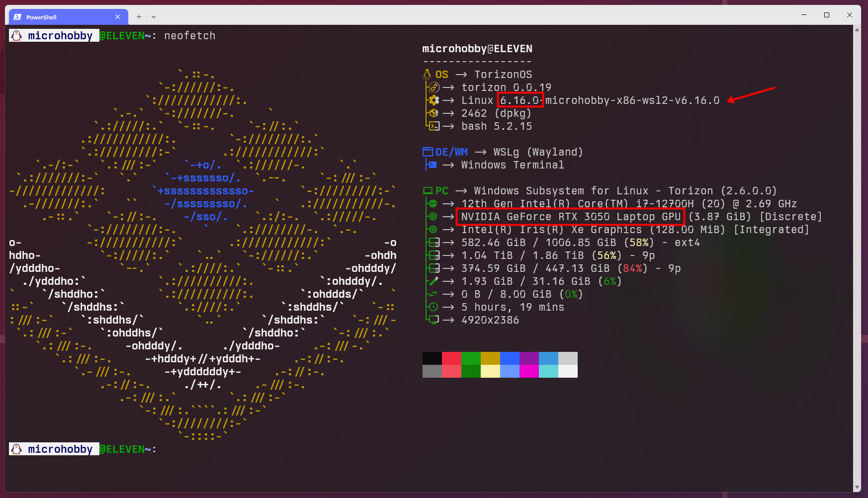Click the icon beside torizon 0.0.19
Viewport: 868px width, 498px height.
[x=434, y=87]
